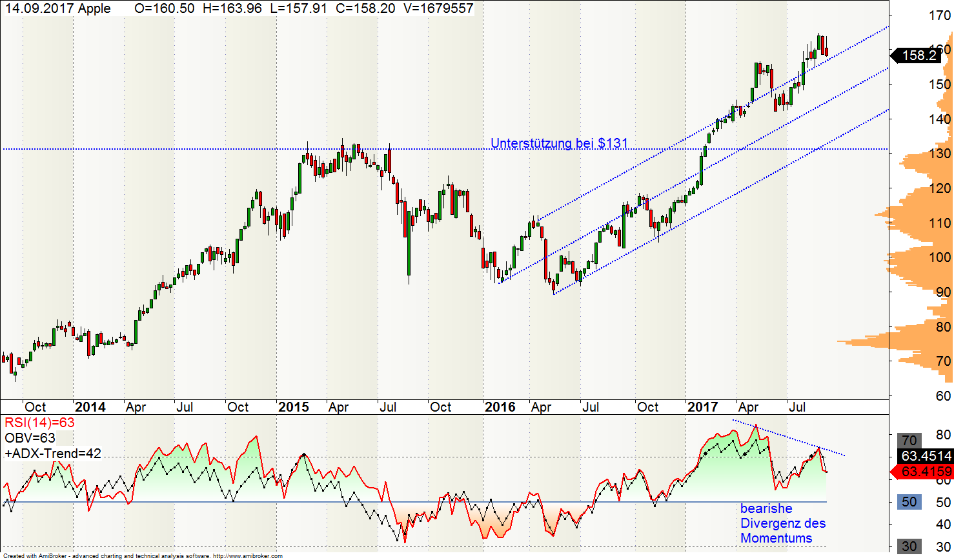Click the grey 30 level box in RSI pane
The height and width of the screenshot is (560, 954).
[909, 546]
